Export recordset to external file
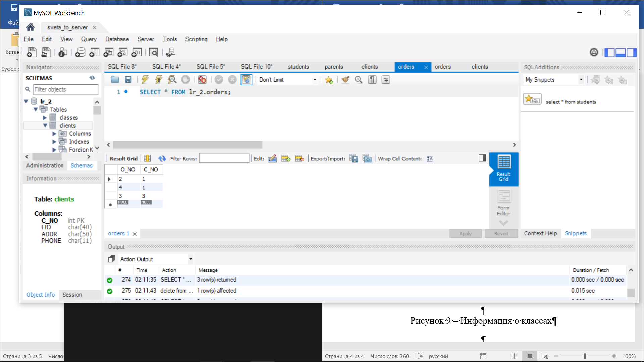 tap(354, 159)
